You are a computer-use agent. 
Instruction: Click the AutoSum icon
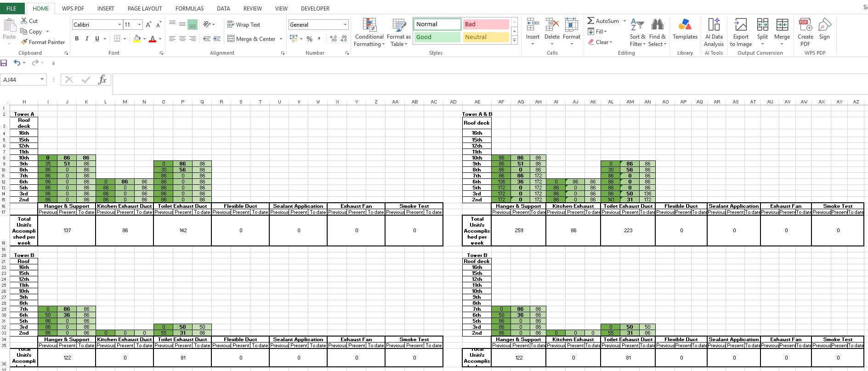[591, 21]
